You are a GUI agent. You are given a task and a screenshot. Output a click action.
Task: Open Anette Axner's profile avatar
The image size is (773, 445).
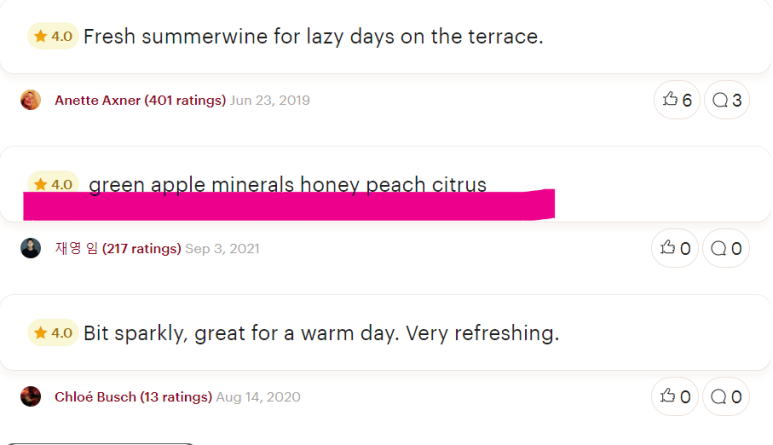coord(31,100)
